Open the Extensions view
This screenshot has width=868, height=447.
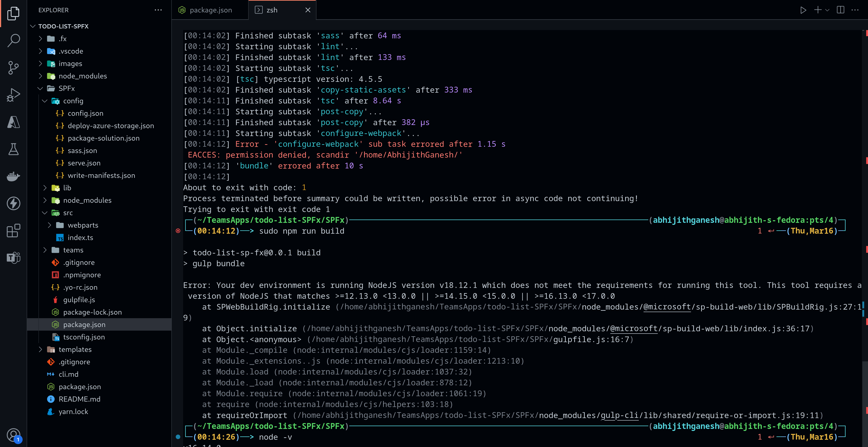[x=14, y=231]
